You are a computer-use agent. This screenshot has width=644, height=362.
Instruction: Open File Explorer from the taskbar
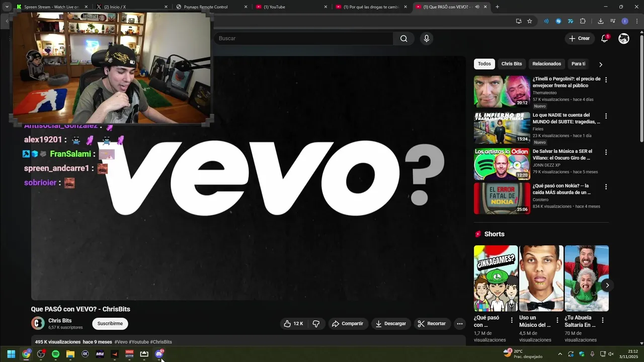click(70, 354)
